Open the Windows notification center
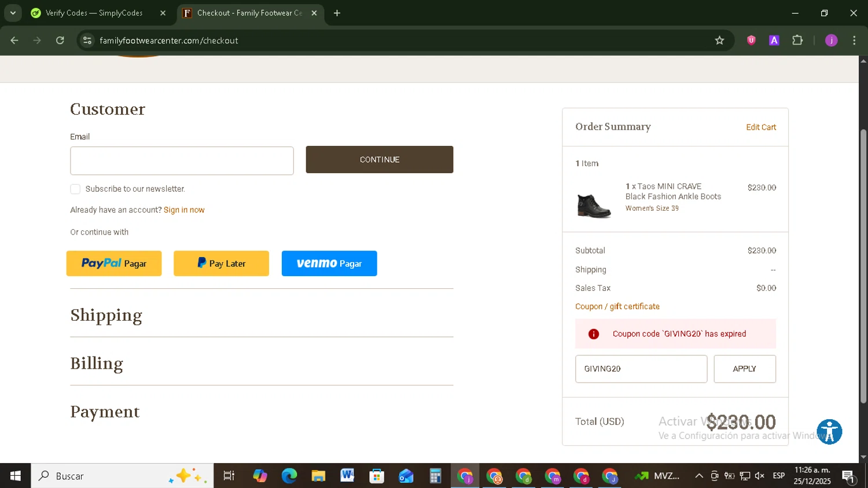This screenshot has width=868, height=488. click(849, 476)
